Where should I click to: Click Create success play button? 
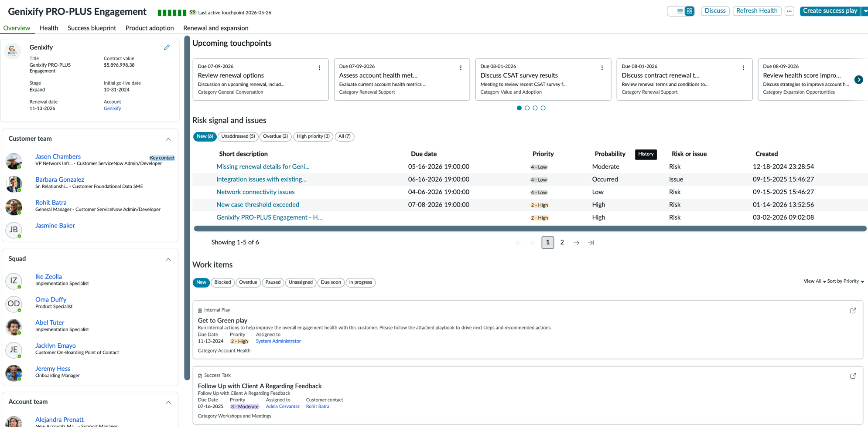830,11
